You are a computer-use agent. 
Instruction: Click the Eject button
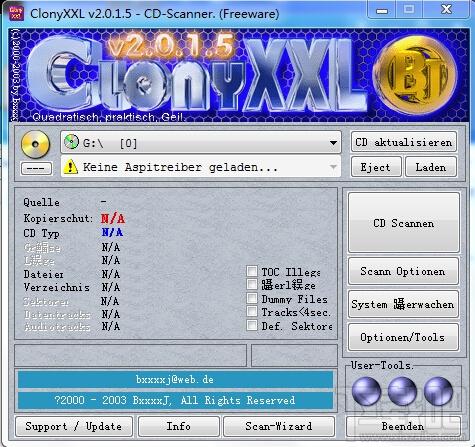click(376, 167)
